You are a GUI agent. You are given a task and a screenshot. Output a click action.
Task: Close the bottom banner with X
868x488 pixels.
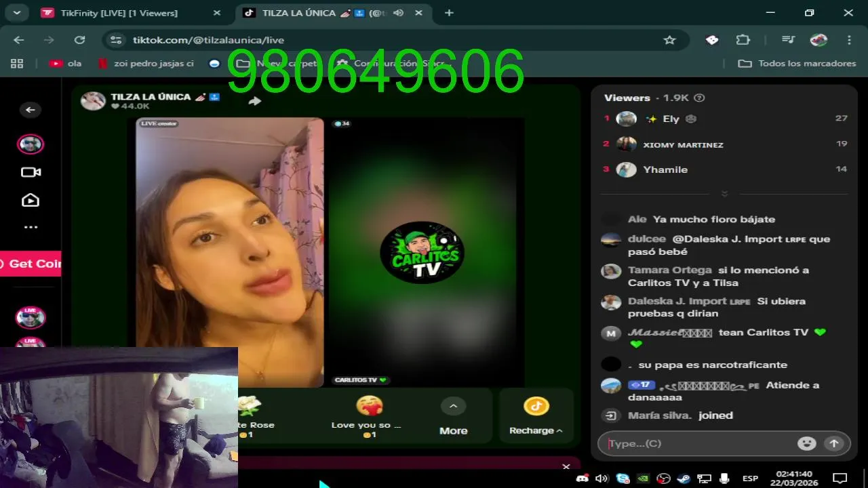[x=566, y=466]
